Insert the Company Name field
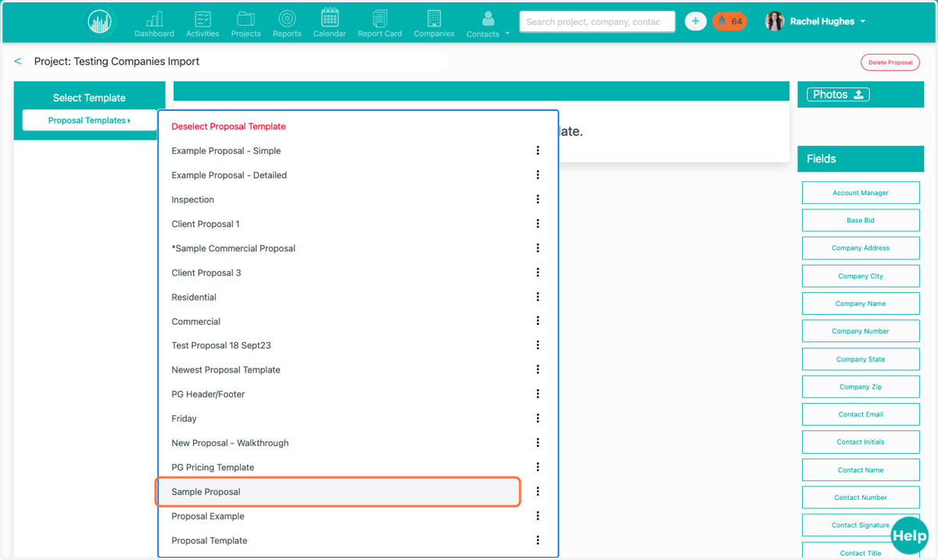This screenshot has height=560, width=938. (x=861, y=304)
